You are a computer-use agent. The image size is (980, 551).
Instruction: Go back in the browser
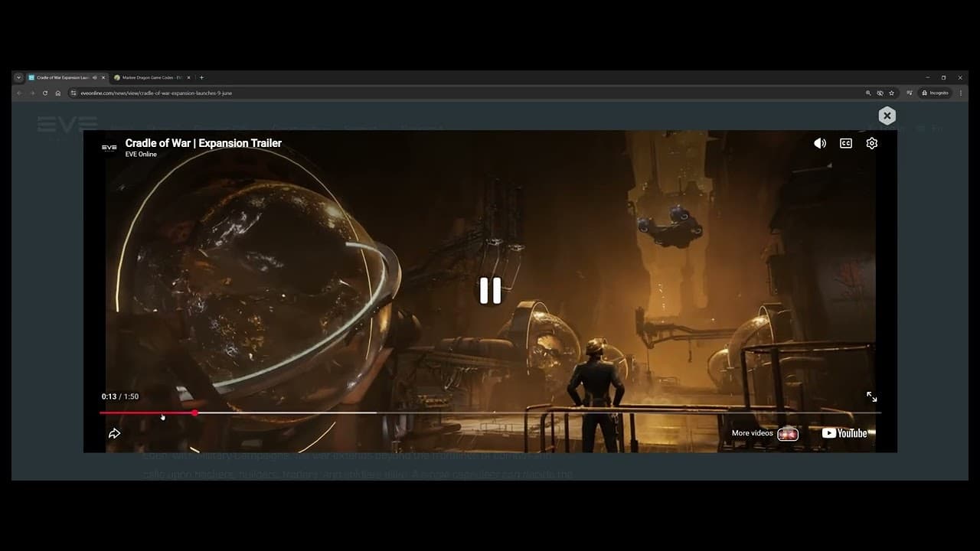pyautogui.click(x=19, y=93)
